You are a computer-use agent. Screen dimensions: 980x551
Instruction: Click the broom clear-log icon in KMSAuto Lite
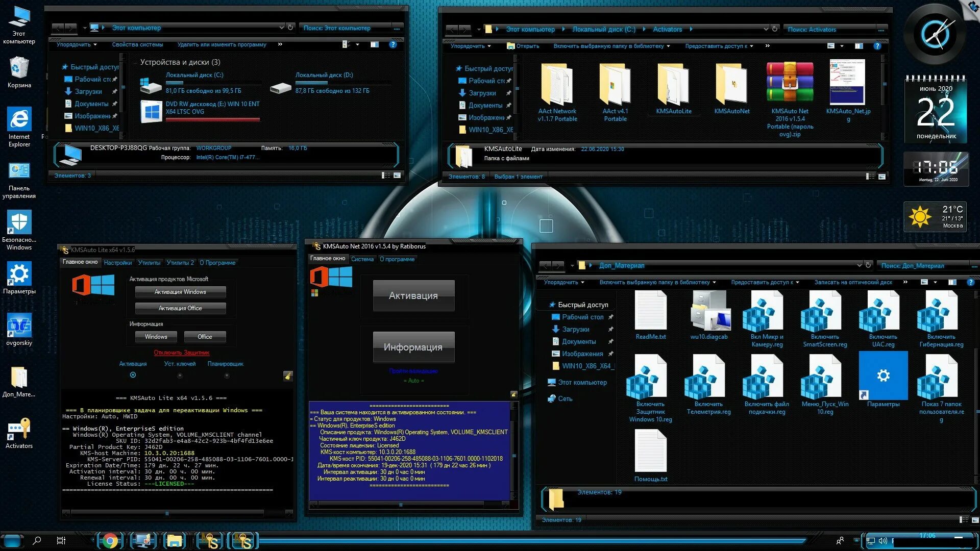tap(288, 376)
